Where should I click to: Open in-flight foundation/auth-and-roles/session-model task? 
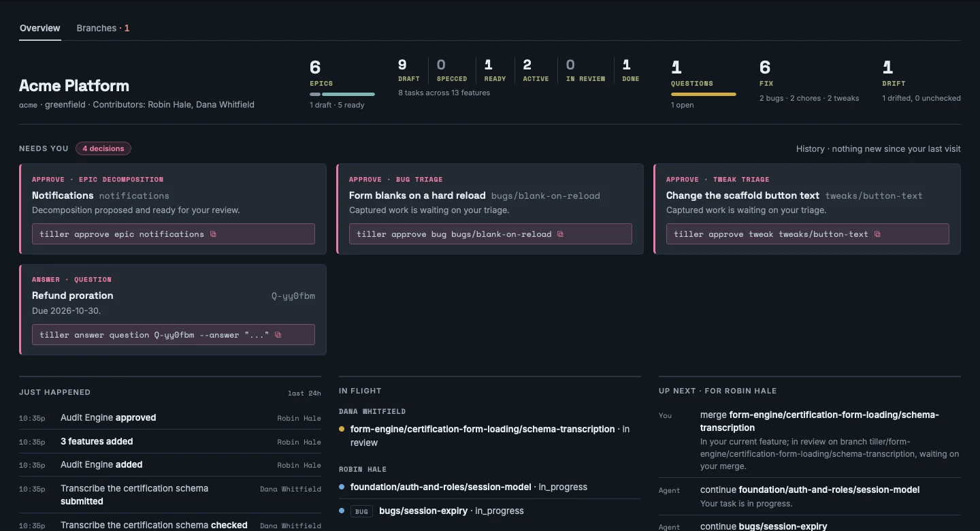490,487
